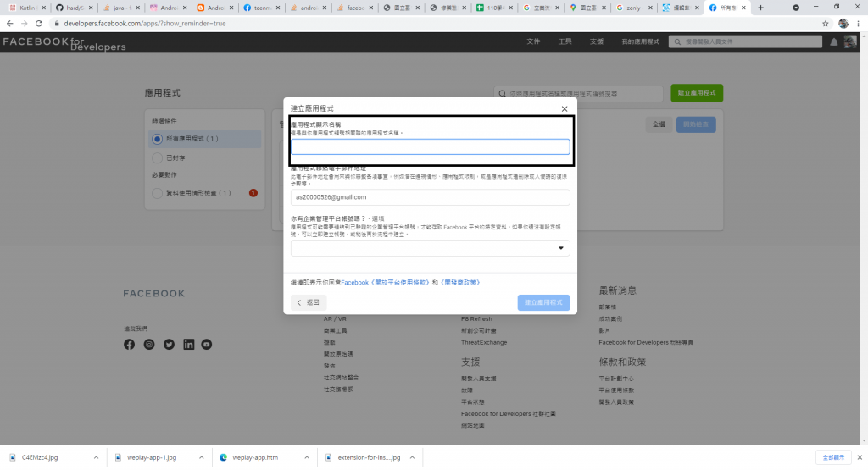Open the 平台狀態 footer link
Image resolution: width=868 pixels, height=470 pixels.
coord(472,402)
